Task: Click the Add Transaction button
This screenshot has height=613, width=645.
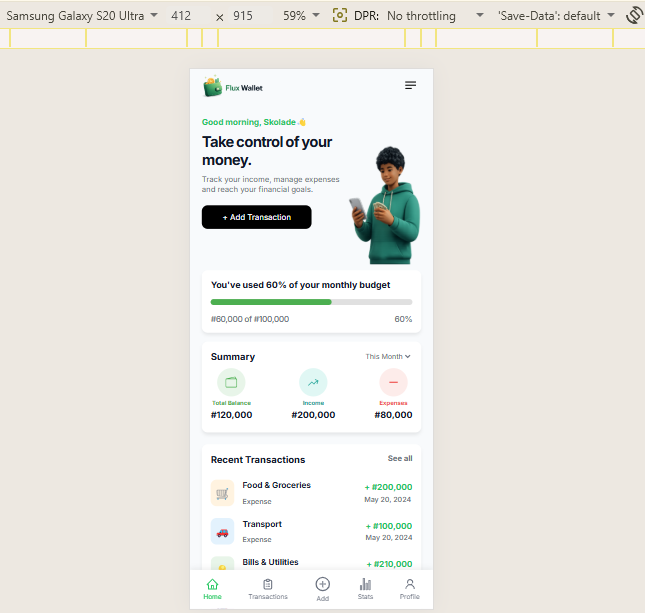Action: coord(256,217)
